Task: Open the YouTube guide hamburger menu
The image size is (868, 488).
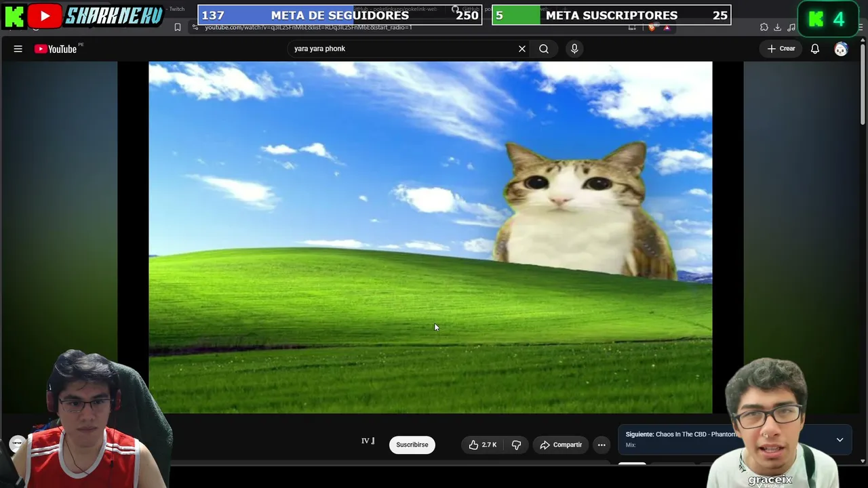Action: coord(18,49)
